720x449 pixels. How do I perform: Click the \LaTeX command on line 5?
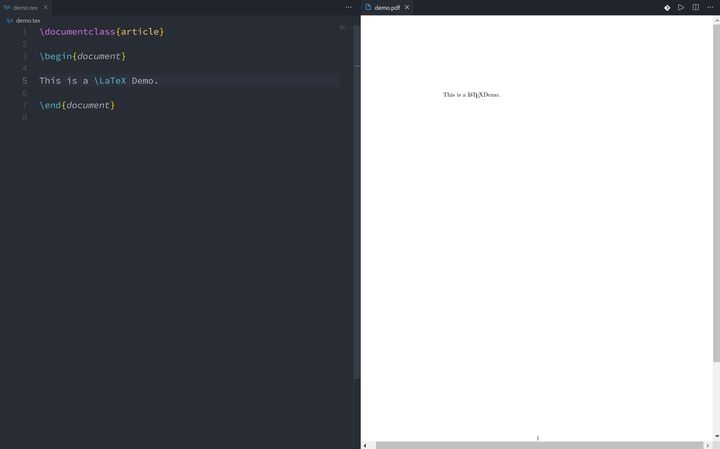(110, 80)
